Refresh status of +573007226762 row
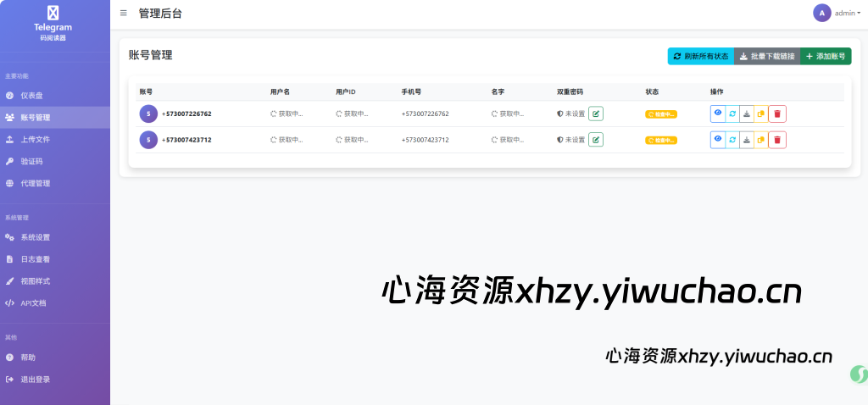Screen dimensions: 868x405 coord(732,114)
